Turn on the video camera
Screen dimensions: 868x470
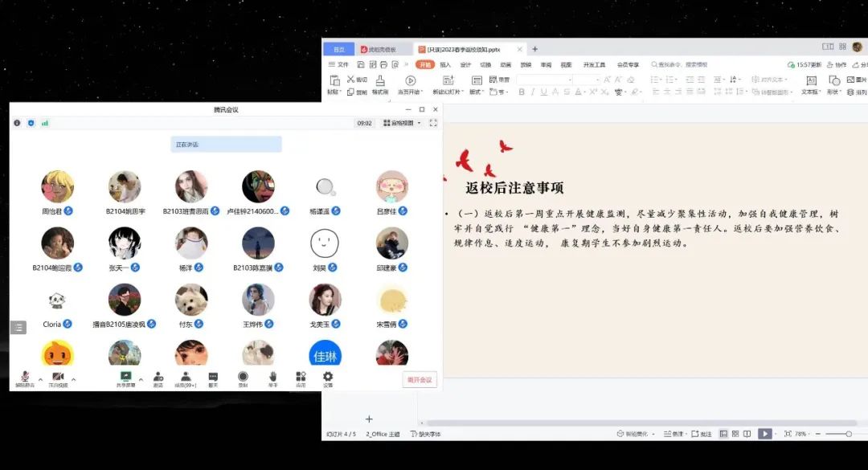[58, 377]
